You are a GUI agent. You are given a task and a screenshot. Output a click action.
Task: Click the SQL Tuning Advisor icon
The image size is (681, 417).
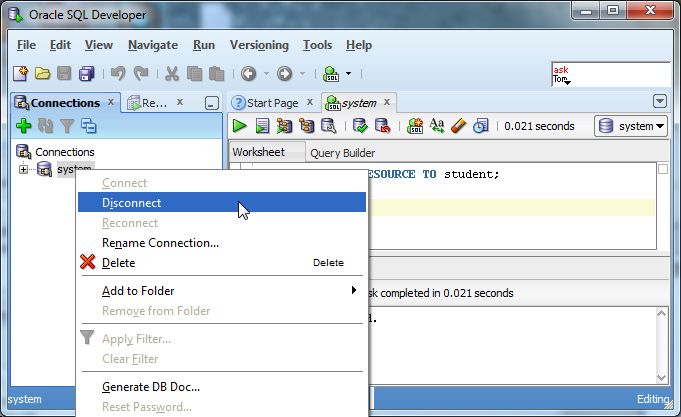point(329,126)
